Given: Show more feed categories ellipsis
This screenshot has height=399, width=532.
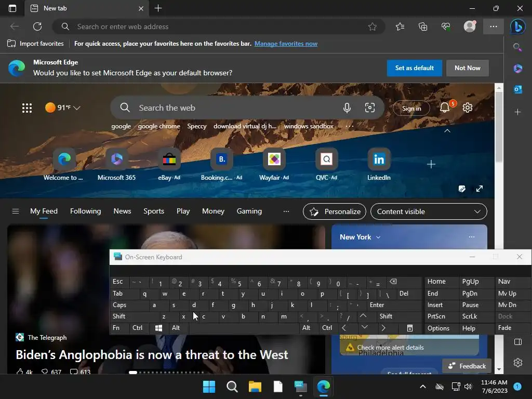Looking at the screenshot, I should (x=286, y=211).
